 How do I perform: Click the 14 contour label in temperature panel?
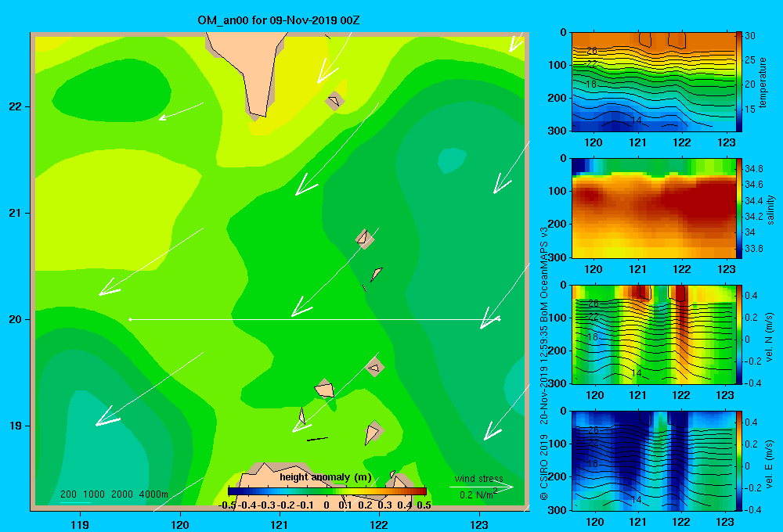(x=636, y=120)
